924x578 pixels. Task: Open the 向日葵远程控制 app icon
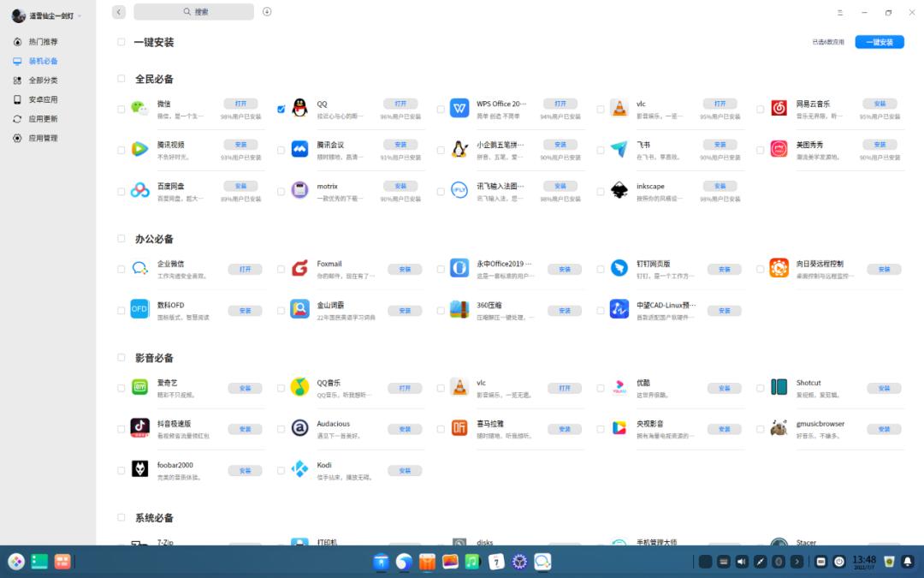(x=779, y=268)
